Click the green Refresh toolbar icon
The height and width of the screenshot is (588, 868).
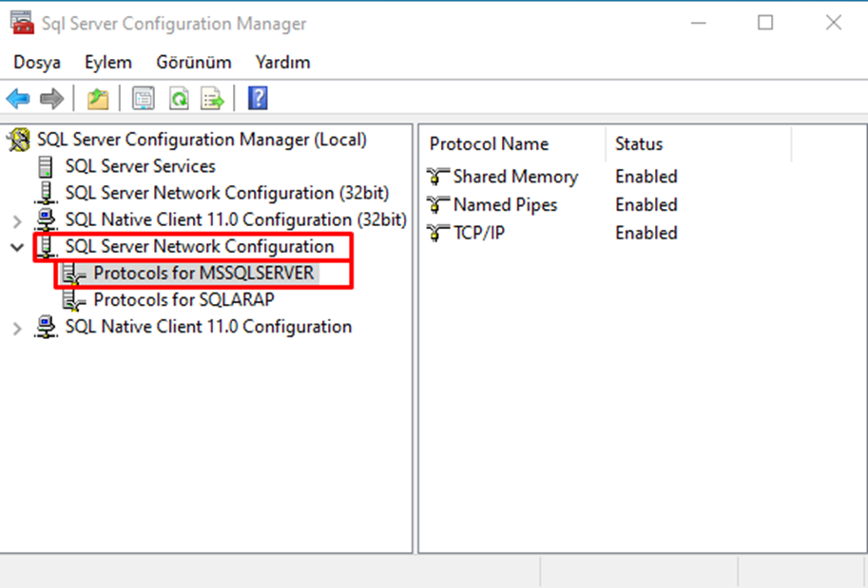coord(179,99)
